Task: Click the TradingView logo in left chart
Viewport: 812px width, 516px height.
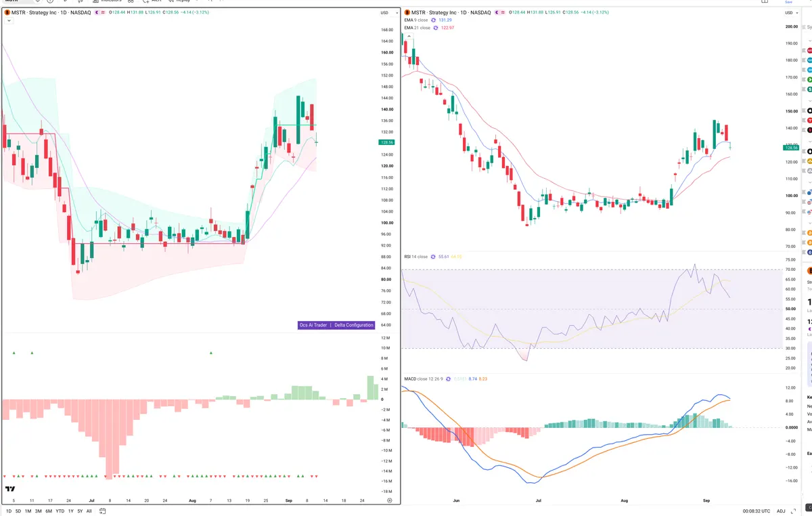Action: click(x=10, y=488)
